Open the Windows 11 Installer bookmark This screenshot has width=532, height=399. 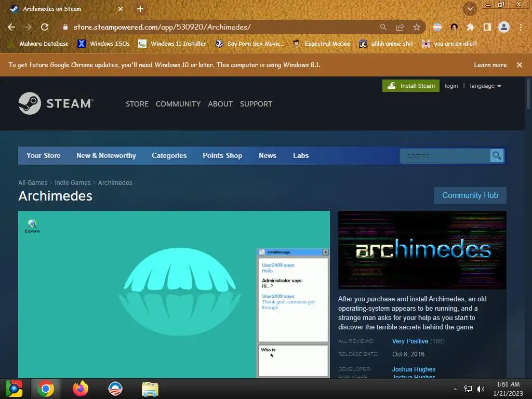(172, 44)
